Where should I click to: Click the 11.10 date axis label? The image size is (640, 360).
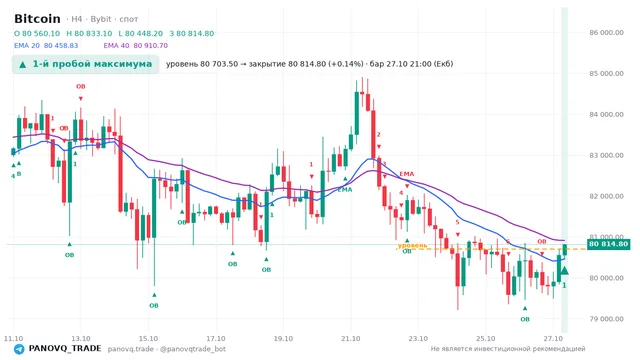pyautogui.click(x=13, y=339)
